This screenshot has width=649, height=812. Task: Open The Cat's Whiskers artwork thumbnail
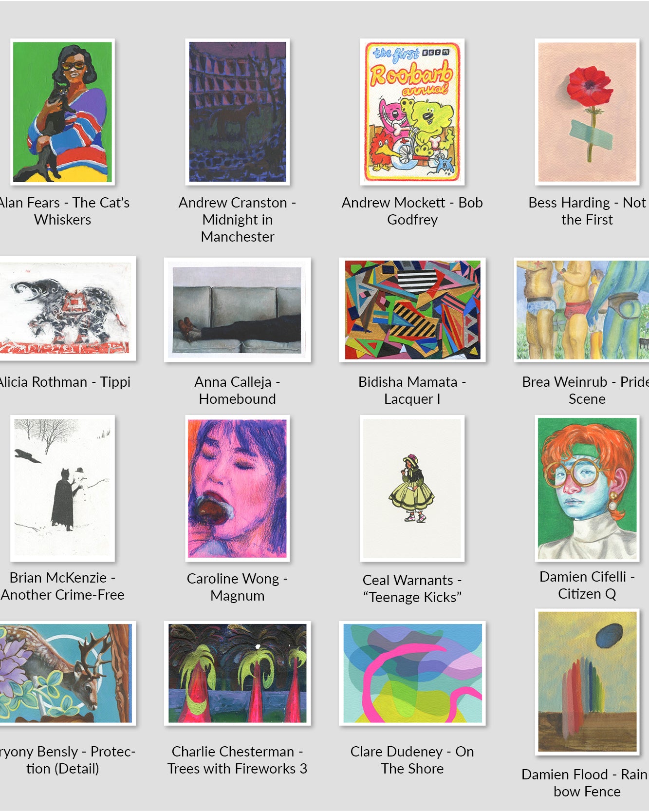62,112
